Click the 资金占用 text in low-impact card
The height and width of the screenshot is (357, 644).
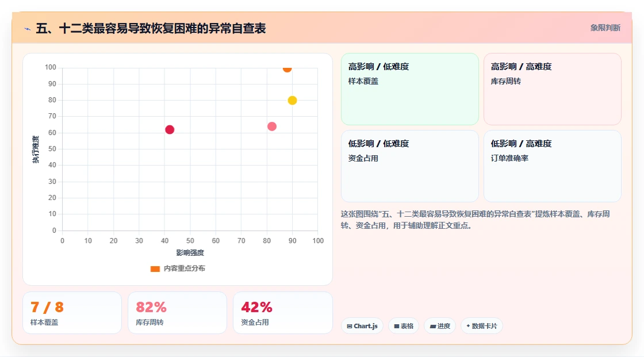(363, 158)
